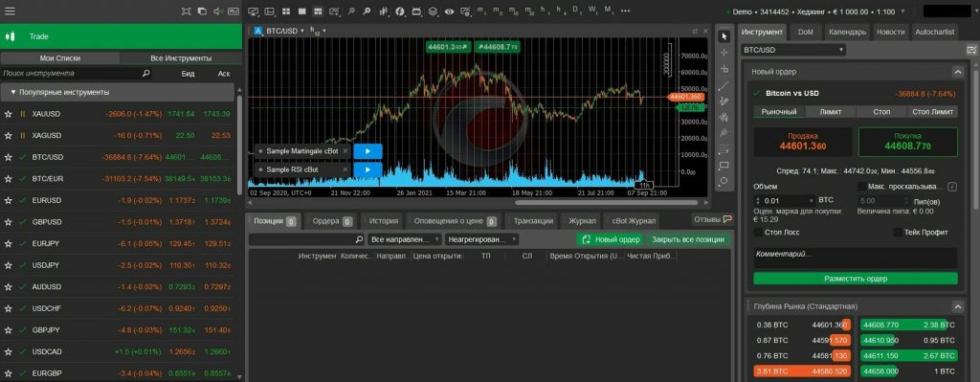
Task: Switch to the DoM tab
Action: tap(805, 32)
